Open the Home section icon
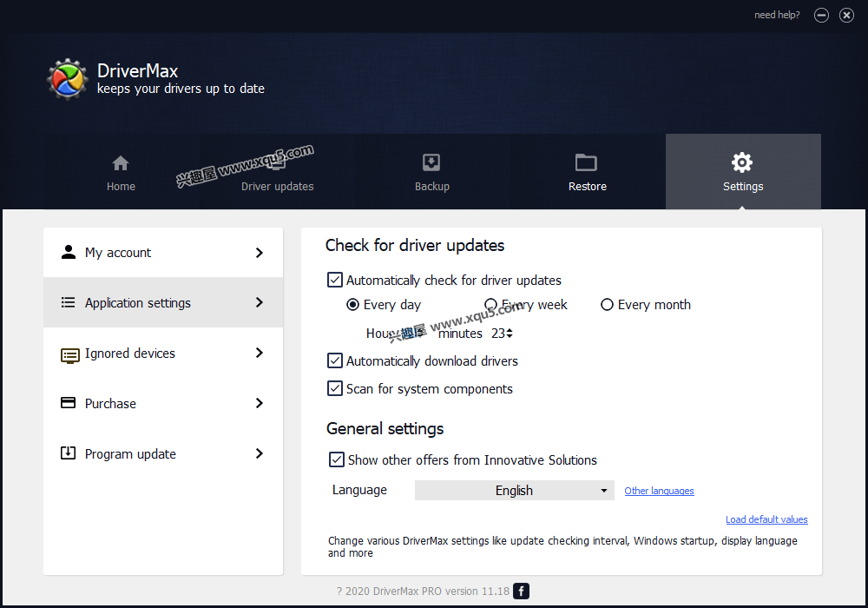Screen dimensions: 868x608 pos(121,163)
